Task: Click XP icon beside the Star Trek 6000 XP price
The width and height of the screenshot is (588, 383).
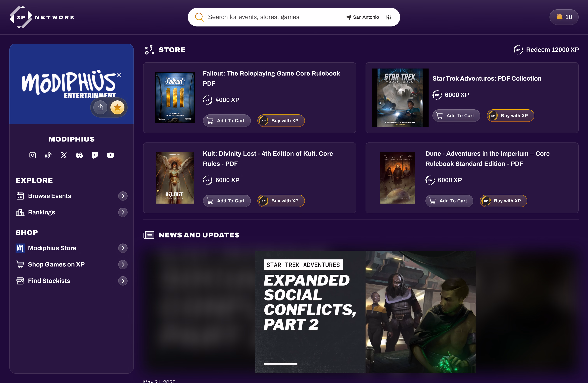Action: 437,95
